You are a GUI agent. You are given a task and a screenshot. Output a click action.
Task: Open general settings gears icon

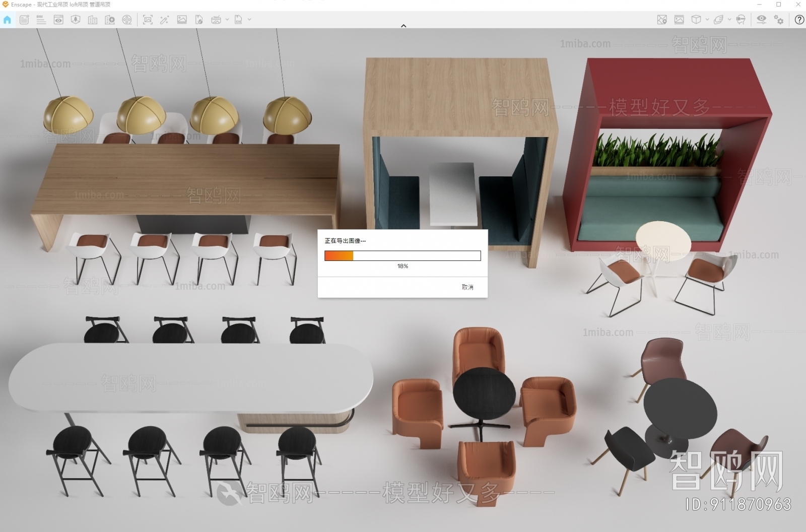tap(779, 20)
